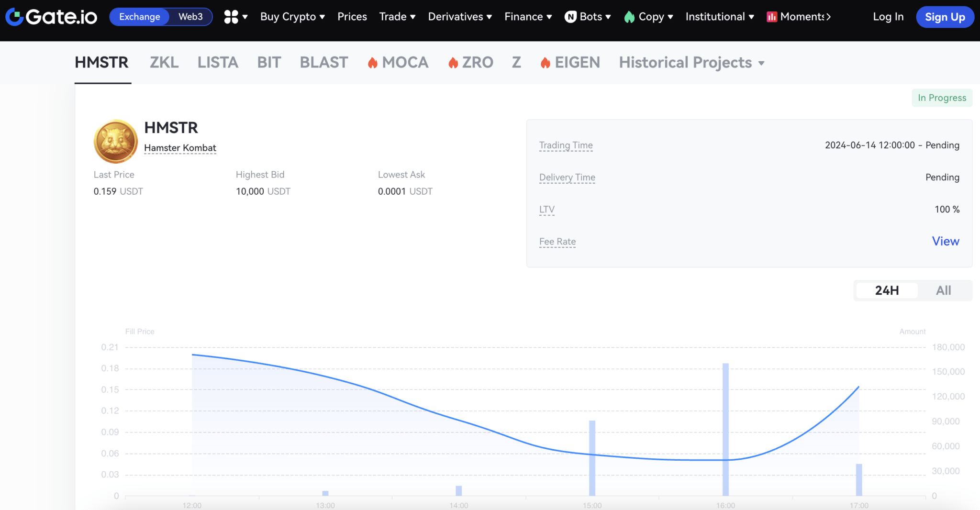Screen dimensions: 980x510
Task: Click the blue Sign Up button
Action: (x=945, y=17)
